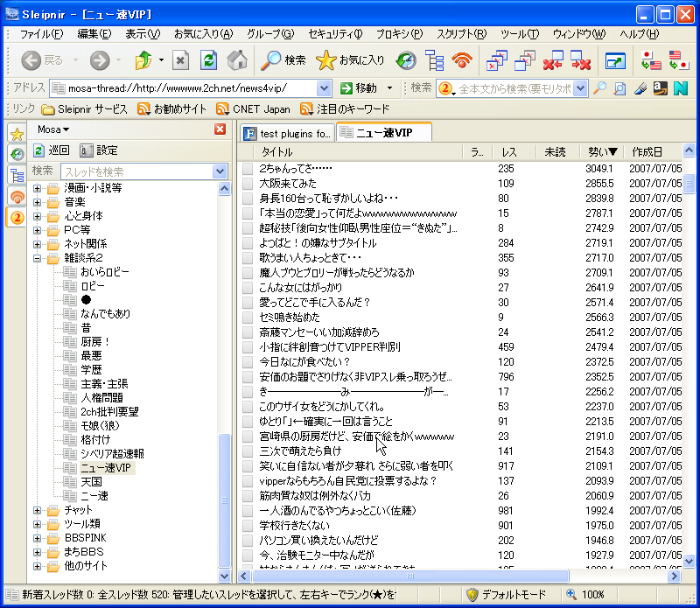Click the Amazon search icon
Viewport: 700px width, 608px height.
(x=661, y=88)
